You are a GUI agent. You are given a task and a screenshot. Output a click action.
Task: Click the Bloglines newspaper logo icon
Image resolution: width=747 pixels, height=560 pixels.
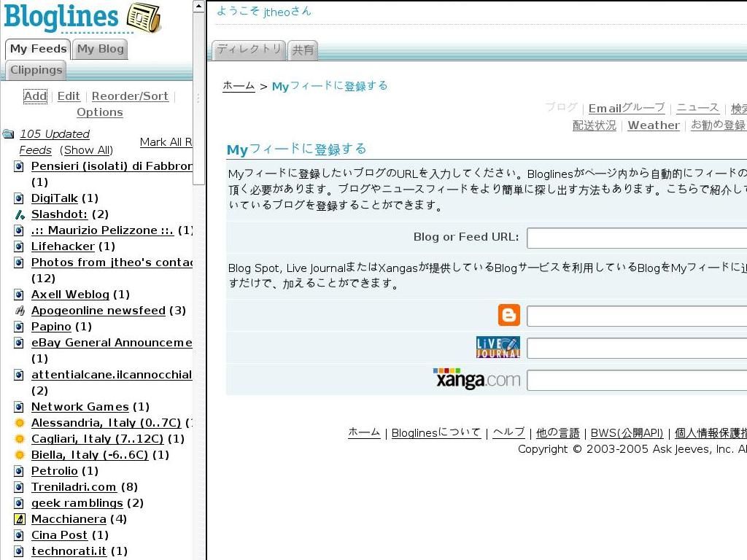click(x=144, y=17)
